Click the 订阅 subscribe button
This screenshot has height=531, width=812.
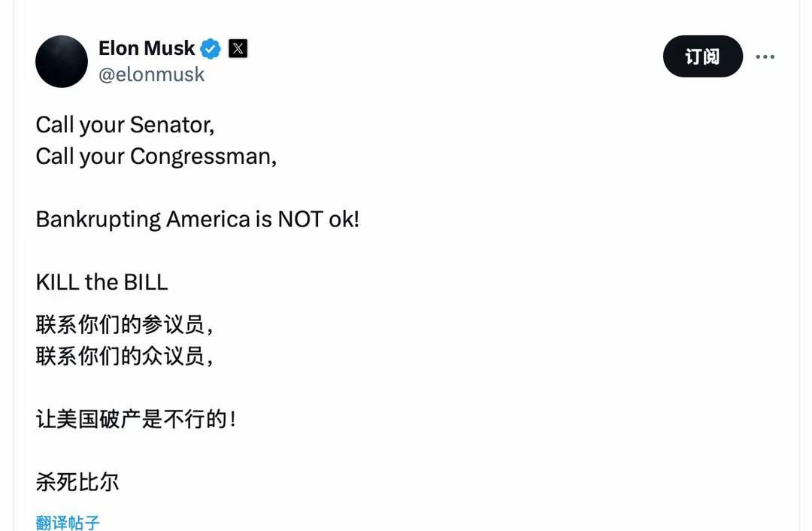click(702, 56)
